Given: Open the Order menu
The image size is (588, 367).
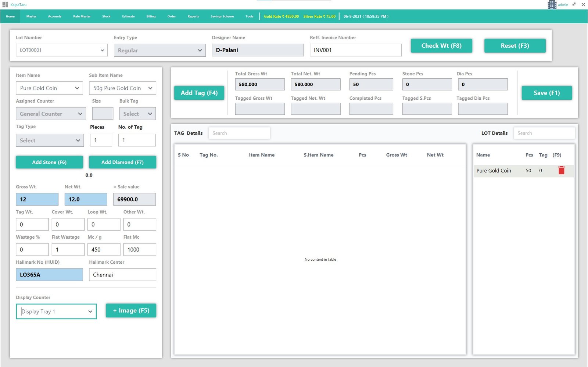Looking at the screenshot, I should tap(172, 16).
